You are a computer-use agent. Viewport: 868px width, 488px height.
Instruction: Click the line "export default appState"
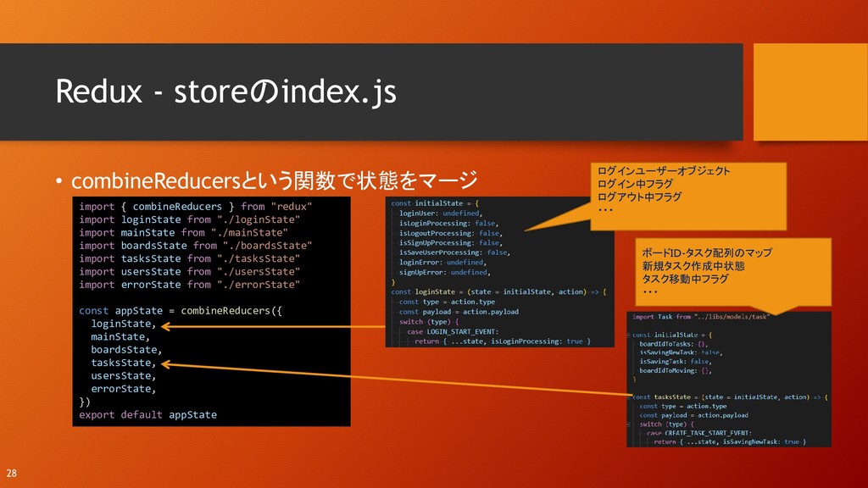pyautogui.click(x=147, y=414)
